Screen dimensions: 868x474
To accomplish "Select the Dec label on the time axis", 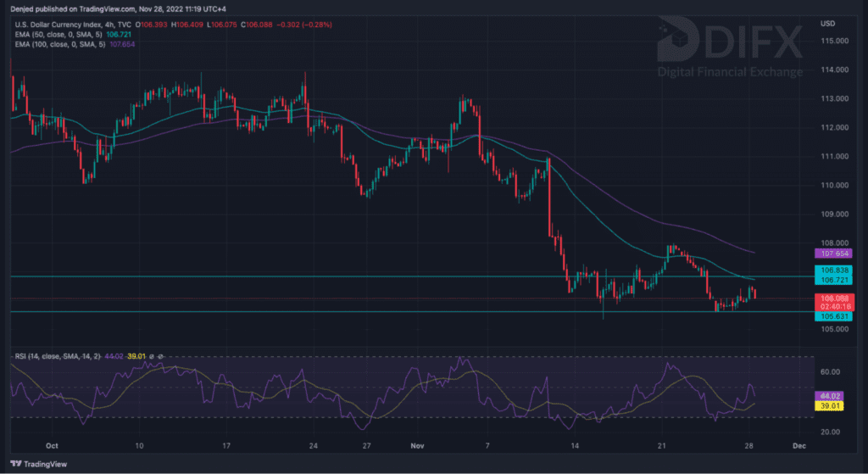I will pos(797,444).
